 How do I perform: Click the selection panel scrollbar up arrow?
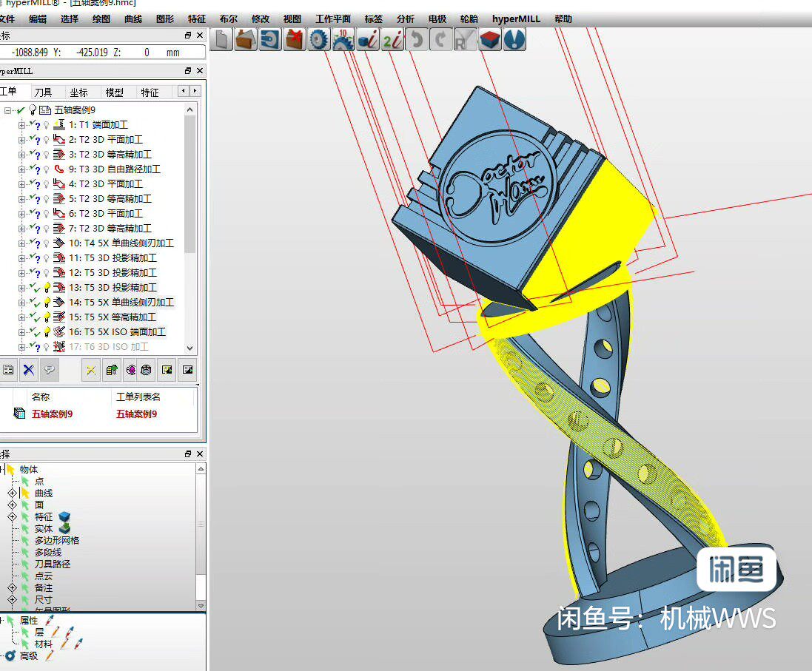click(x=201, y=468)
